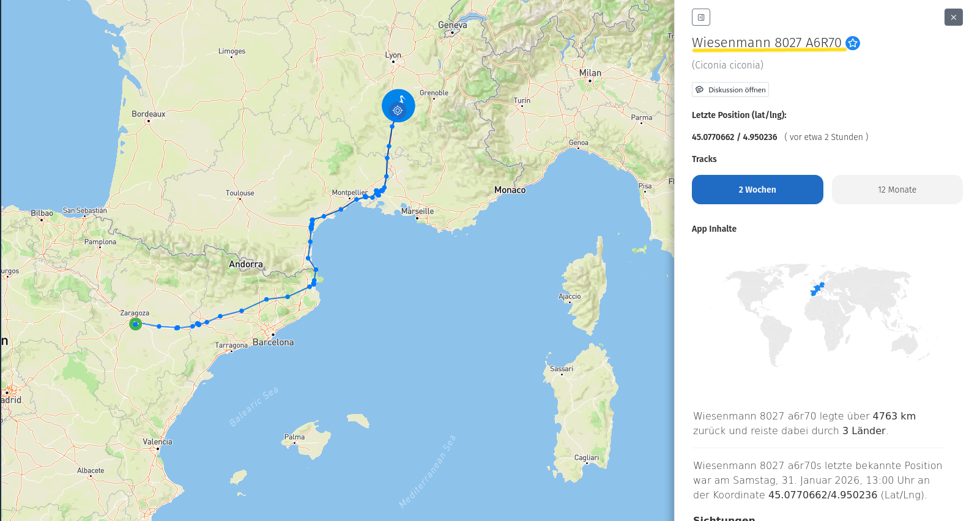Click the stork's current-position marker on map

coord(398,105)
